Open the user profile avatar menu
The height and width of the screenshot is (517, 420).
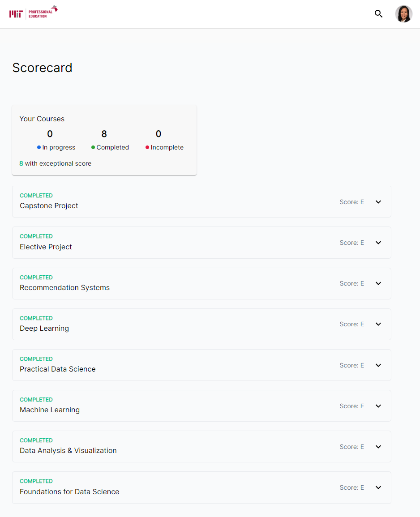(403, 14)
